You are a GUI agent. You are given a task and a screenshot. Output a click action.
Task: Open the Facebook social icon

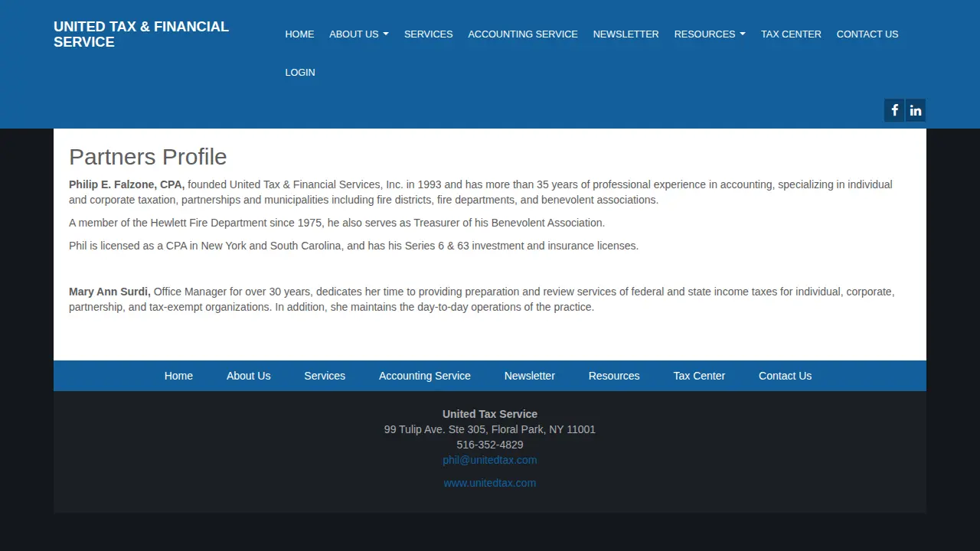(x=894, y=110)
